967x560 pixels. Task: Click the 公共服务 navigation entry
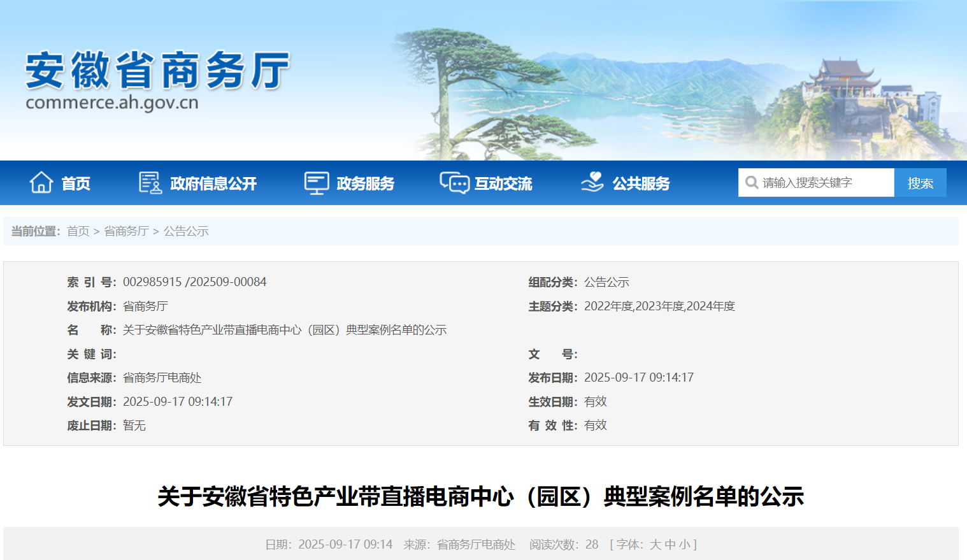[x=641, y=183]
